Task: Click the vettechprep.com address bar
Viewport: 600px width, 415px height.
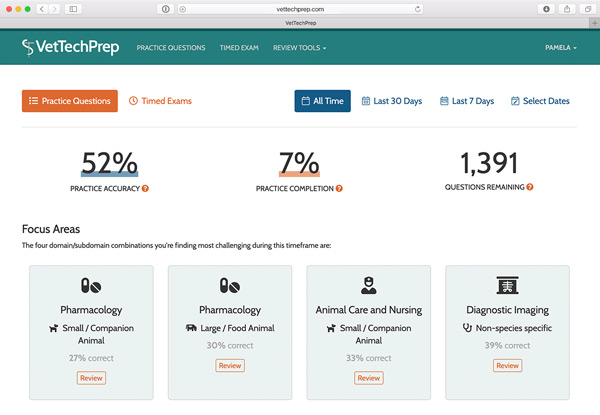Action: pyautogui.click(x=300, y=9)
